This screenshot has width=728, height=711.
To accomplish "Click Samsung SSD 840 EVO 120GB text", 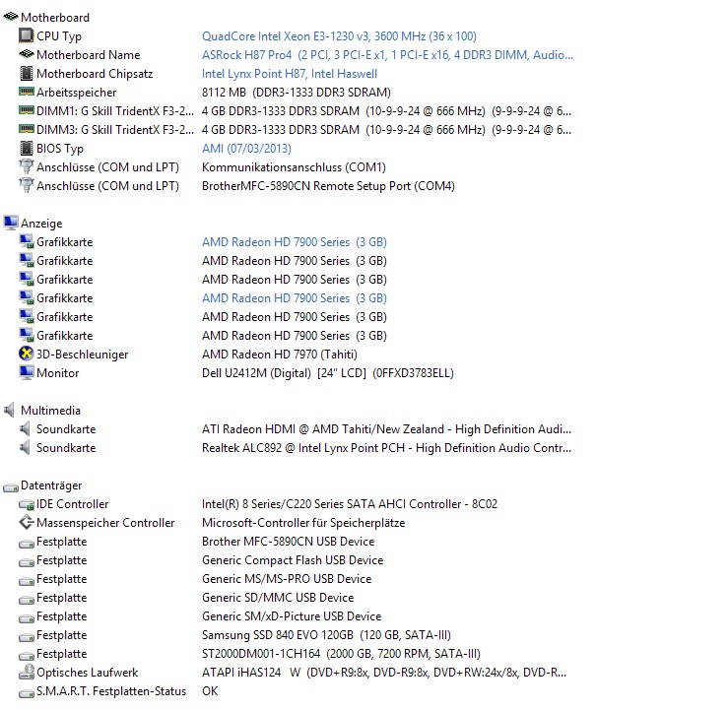I will click(x=326, y=635).
